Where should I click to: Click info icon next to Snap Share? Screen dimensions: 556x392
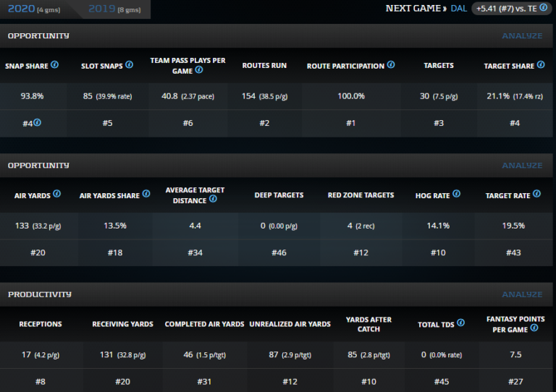point(55,65)
